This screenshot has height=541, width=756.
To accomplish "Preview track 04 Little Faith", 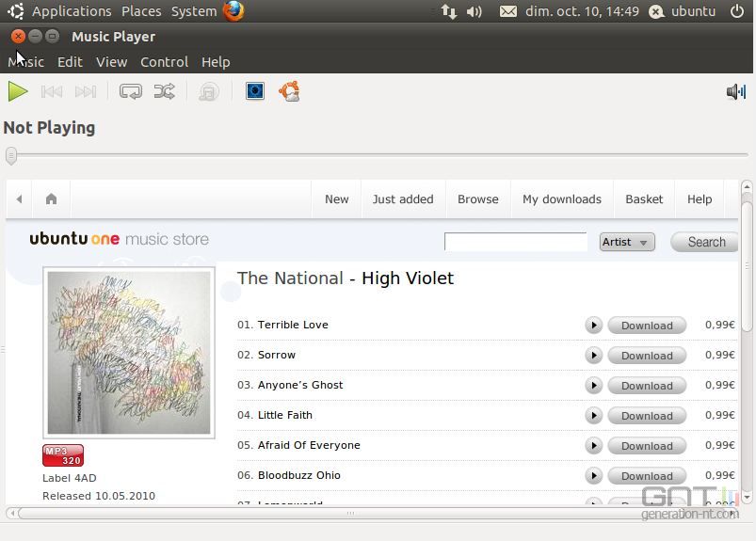I will (593, 416).
